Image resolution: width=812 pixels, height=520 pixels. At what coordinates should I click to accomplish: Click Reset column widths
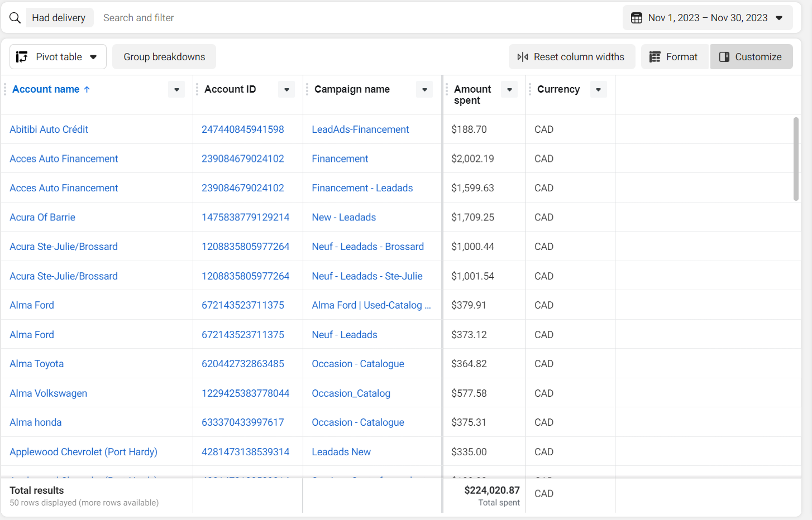tap(571, 57)
